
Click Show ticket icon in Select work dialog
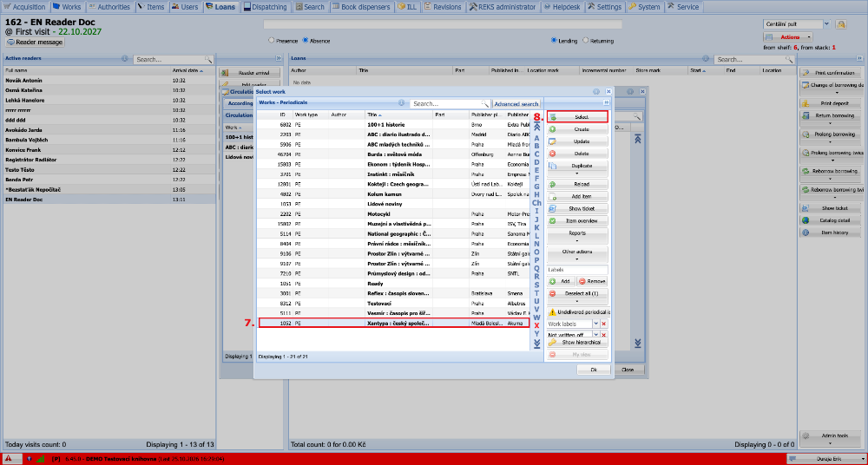tap(552, 208)
